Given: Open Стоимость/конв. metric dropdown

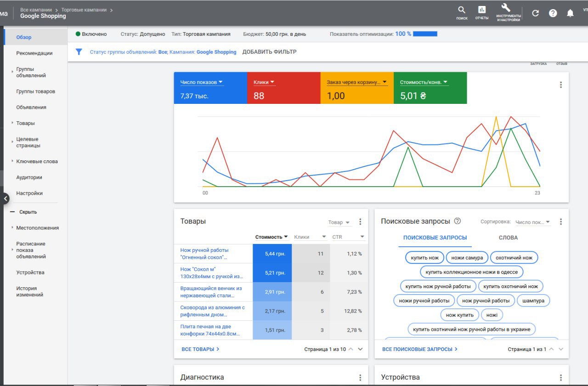Looking at the screenshot, I should 424,82.
